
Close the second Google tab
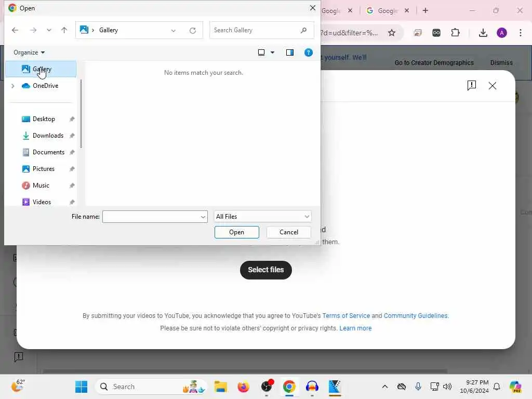click(407, 10)
